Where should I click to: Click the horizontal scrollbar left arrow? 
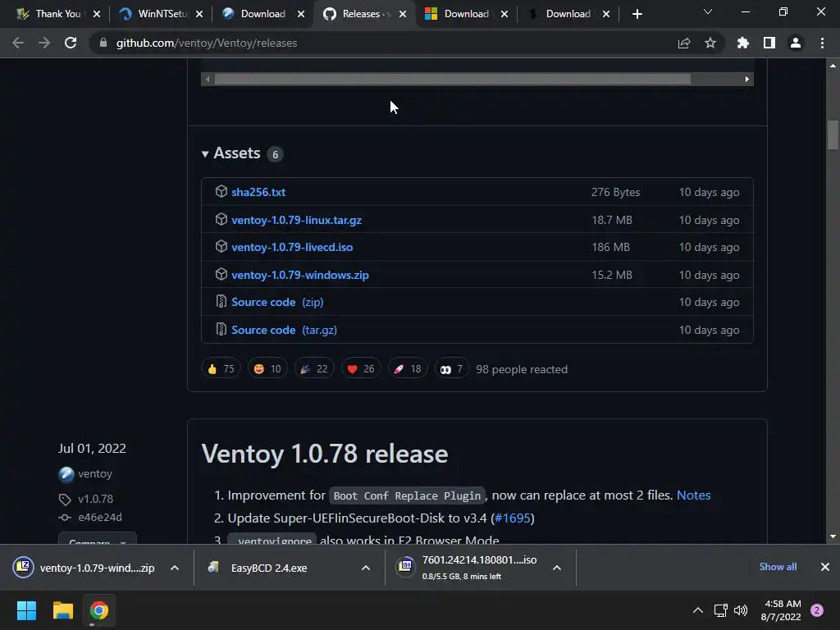tap(208, 80)
